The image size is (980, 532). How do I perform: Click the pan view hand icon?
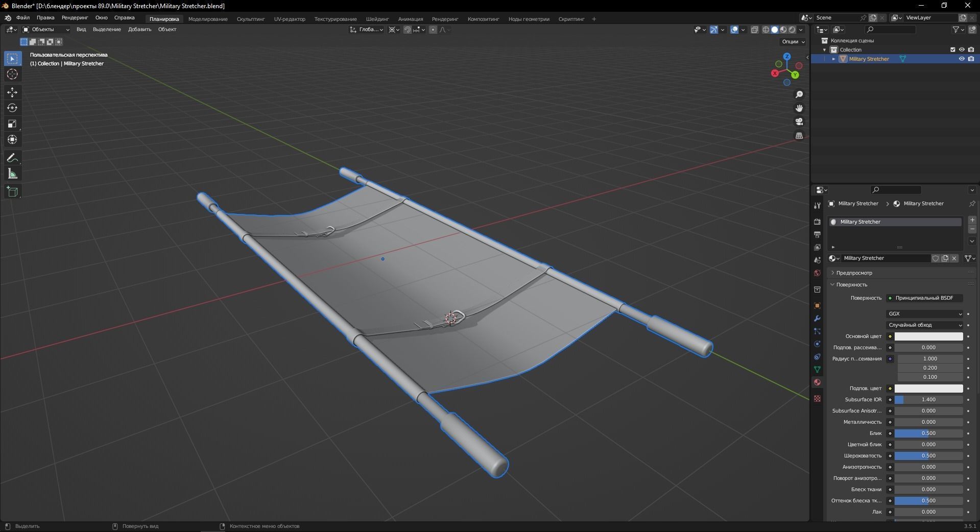coord(799,108)
